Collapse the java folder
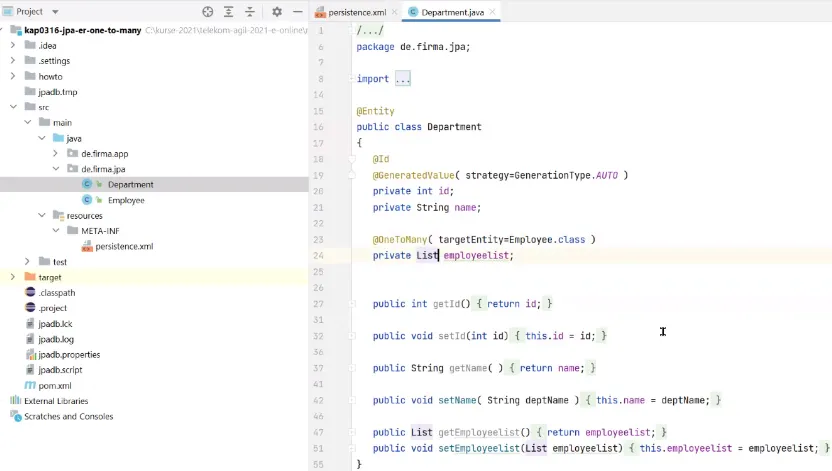Screen dimensions: 832x471 coord(42,138)
